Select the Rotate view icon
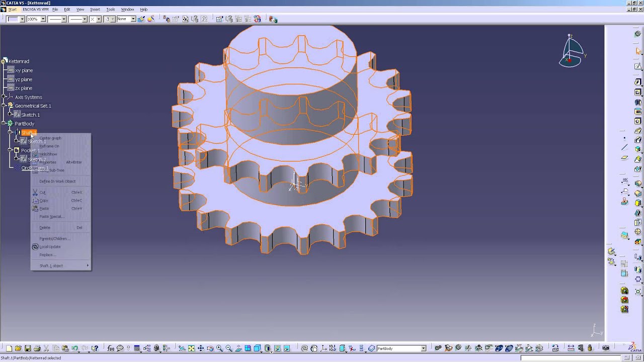Screen dimensions: 644x362 click(x=210, y=348)
